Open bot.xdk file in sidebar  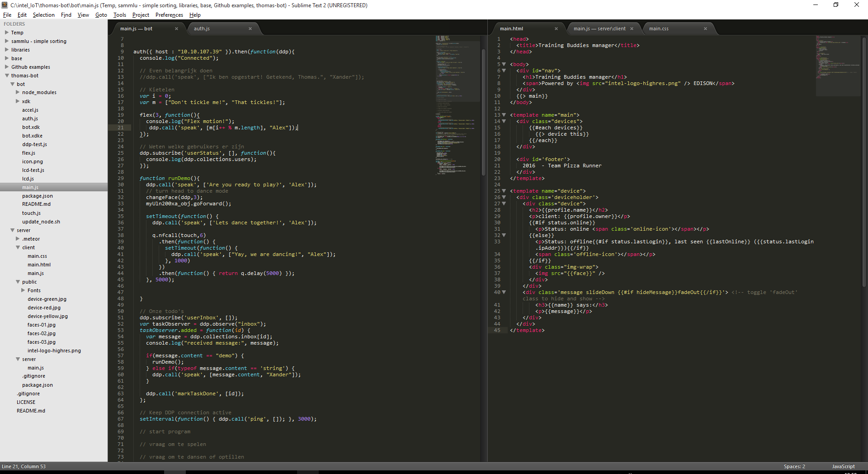tap(31, 127)
